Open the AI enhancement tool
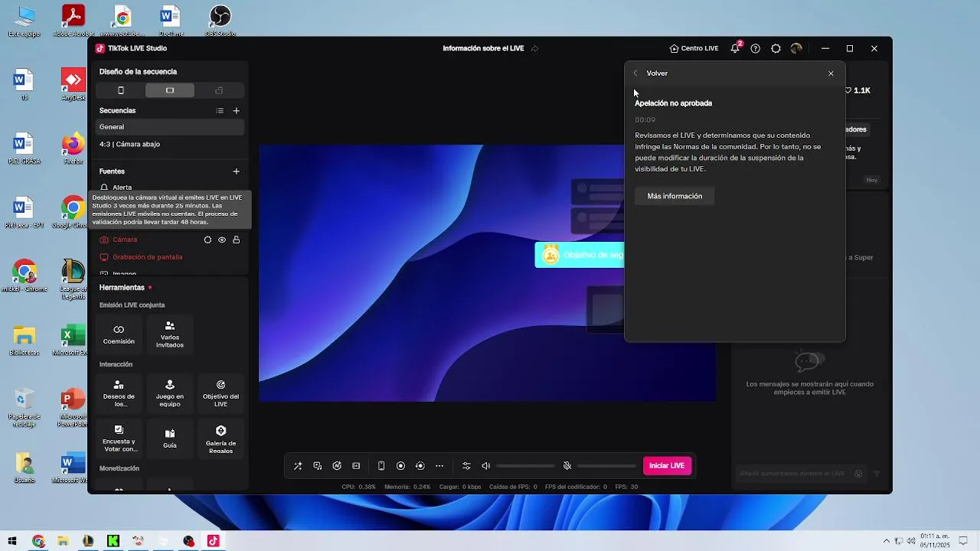The width and height of the screenshot is (980, 551). [x=337, y=466]
